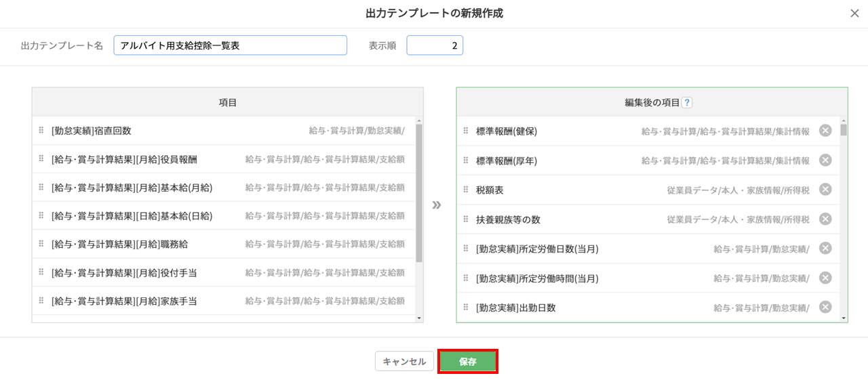Image resolution: width=868 pixels, height=380 pixels.
Task: Delete the 税額表 item
Action: click(825, 190)
